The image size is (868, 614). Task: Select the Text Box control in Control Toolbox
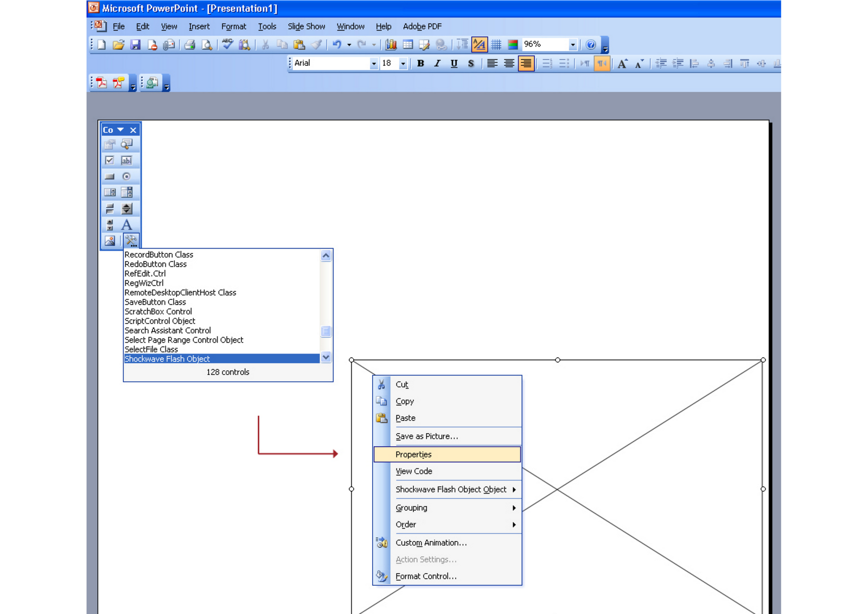click(126, 160)
